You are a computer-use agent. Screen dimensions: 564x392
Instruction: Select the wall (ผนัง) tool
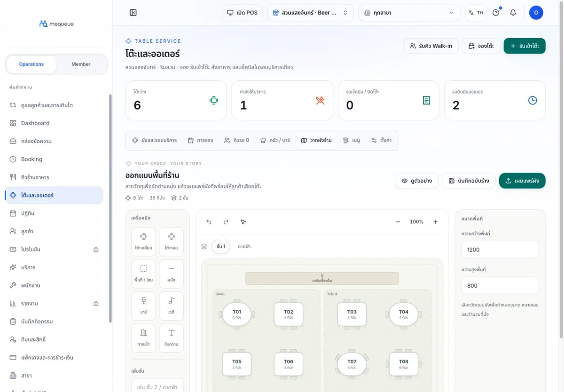pos(172,273)
